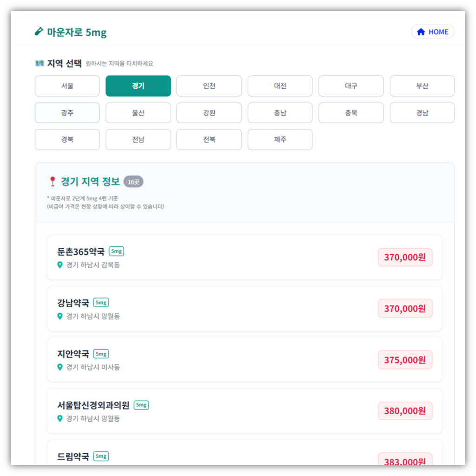Click the 5mg badge next to 둔촌365약국

coord(116,251)
